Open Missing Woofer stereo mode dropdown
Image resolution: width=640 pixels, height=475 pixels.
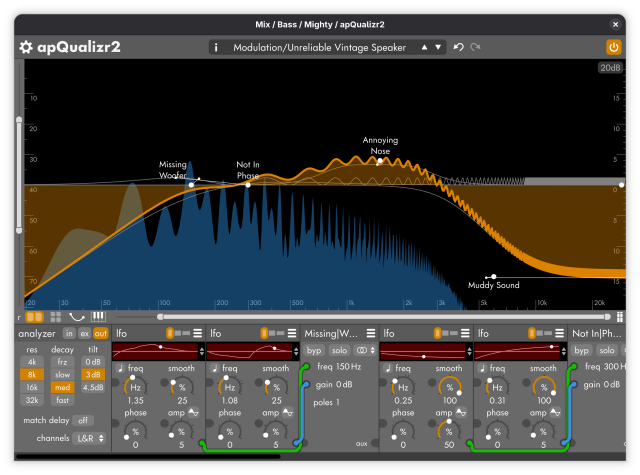point(365,351)
